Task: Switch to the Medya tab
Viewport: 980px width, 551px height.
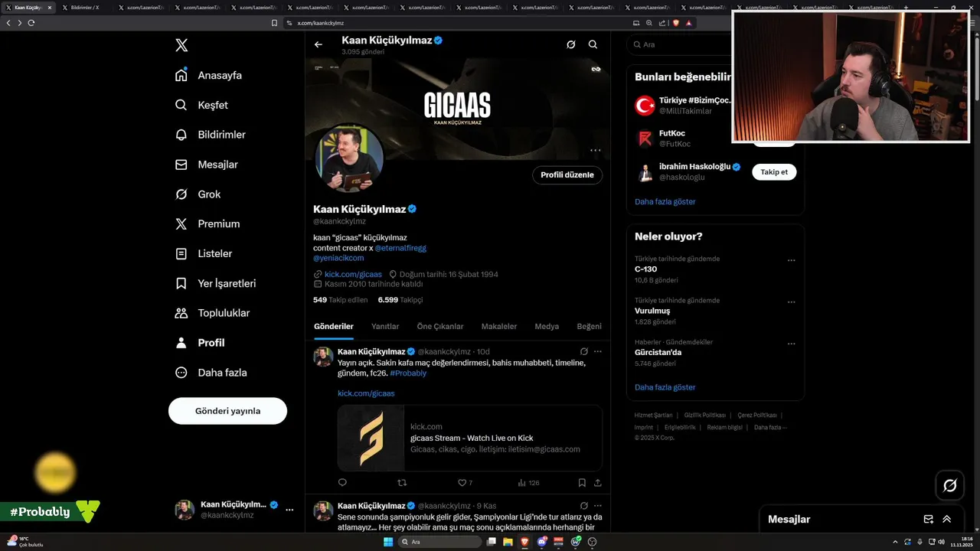Action: click(547, 326)
